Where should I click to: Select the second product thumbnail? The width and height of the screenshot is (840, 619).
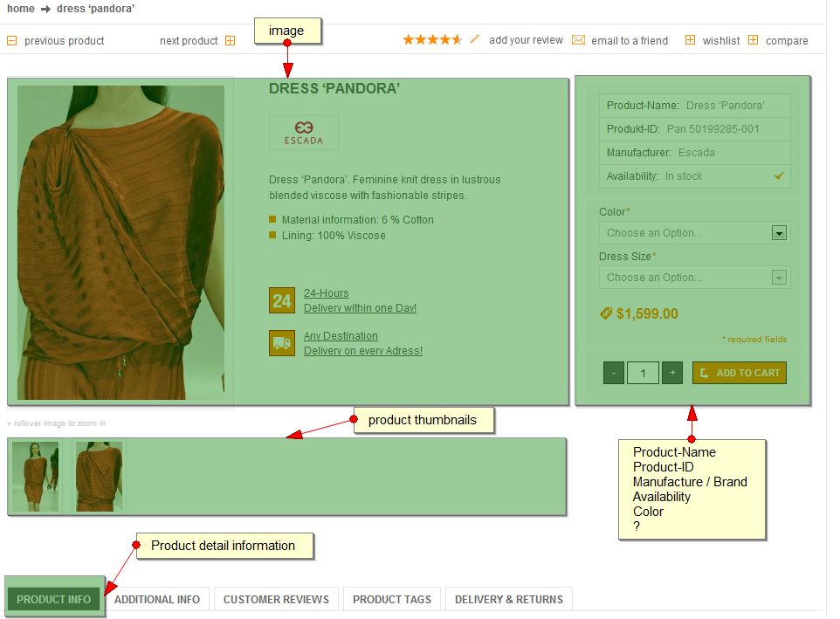(x=99, y=476)
